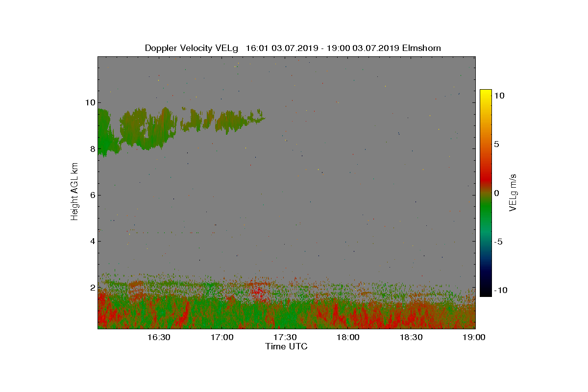Click the 'VELg m/s' colorbar label
The height and width of the screenshot is (392, 588).
pos(513,192)
